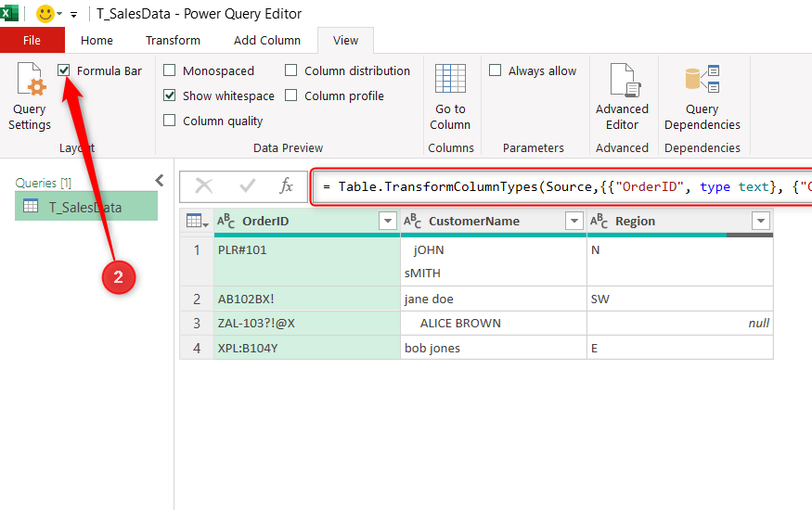Confirm formula with checkmark icon
This screenshot has height=510, width=812.
tap(247, 185)
